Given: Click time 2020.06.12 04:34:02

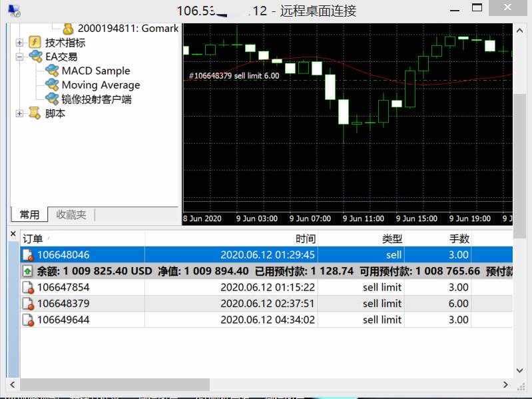Looking at the screenshot, I should (x=268, y=320).
